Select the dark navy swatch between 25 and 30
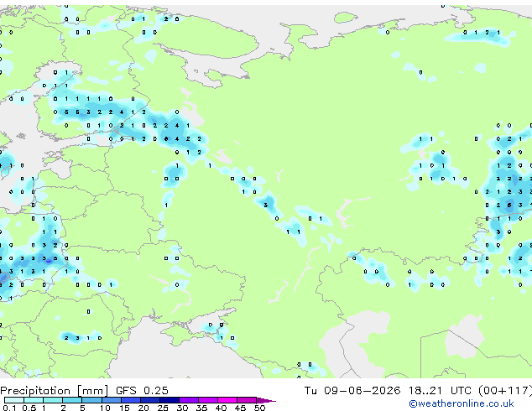Viewport: 532px width, 411px height. tap(170, 400)
